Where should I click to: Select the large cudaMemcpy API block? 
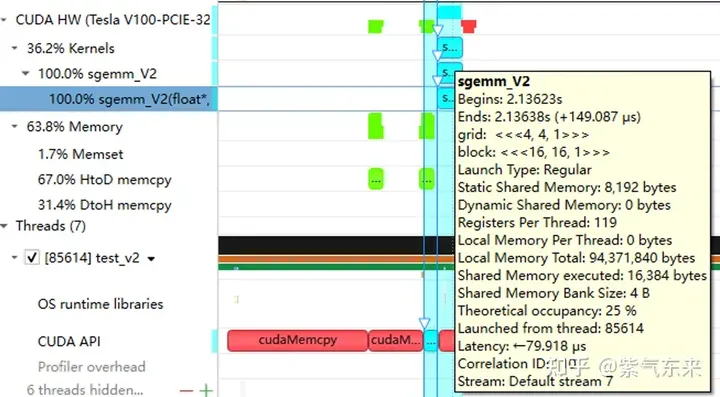click(x=298, y=340)
